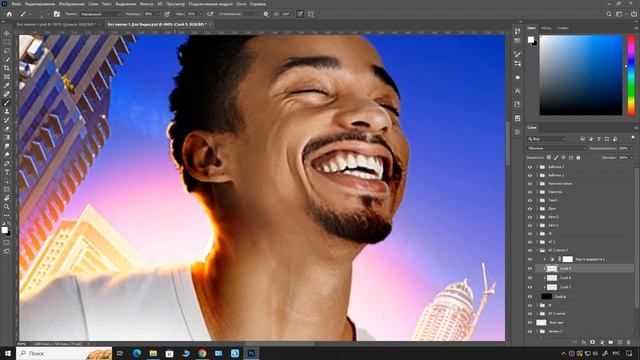
Task: Select the Dodge tool
Action: click(7, 155)
